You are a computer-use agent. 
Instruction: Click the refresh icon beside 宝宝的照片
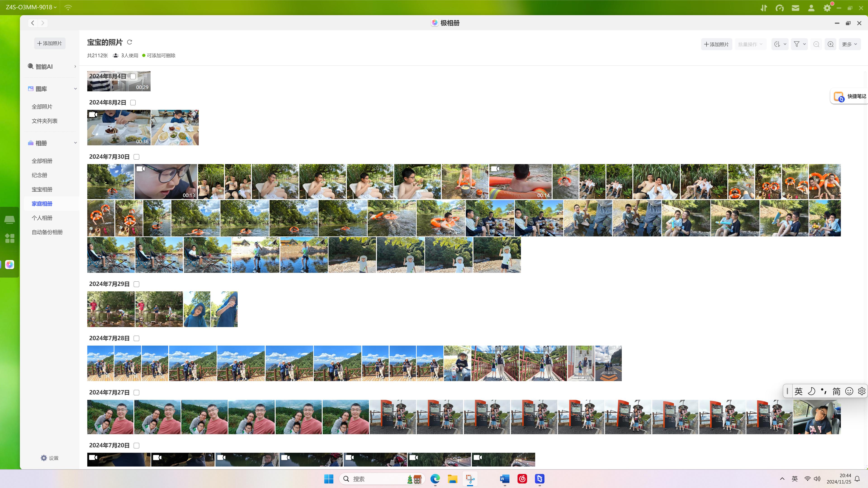pos(129,42)
